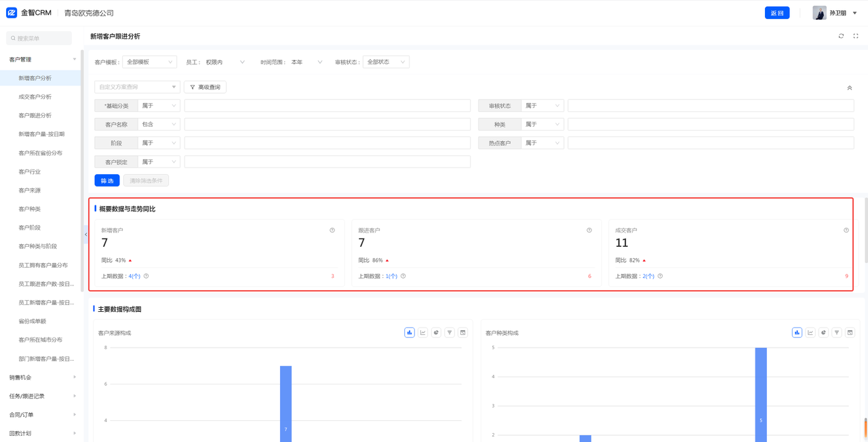The height and width of the screenshot is (442, 868).
Task: Collapse the left sidebar handle
Action: (85, 234)
